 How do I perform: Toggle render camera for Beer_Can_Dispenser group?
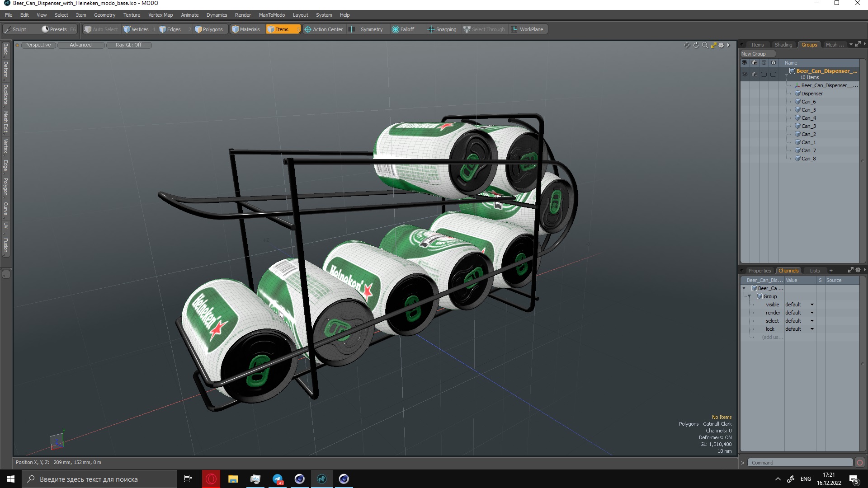point(755,74)
